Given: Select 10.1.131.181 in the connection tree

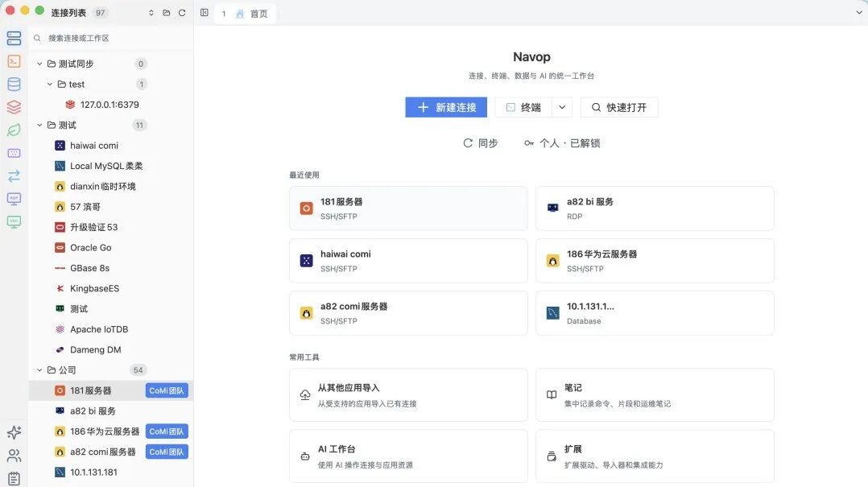Looking at the screenshot, I should pos(111,472).
